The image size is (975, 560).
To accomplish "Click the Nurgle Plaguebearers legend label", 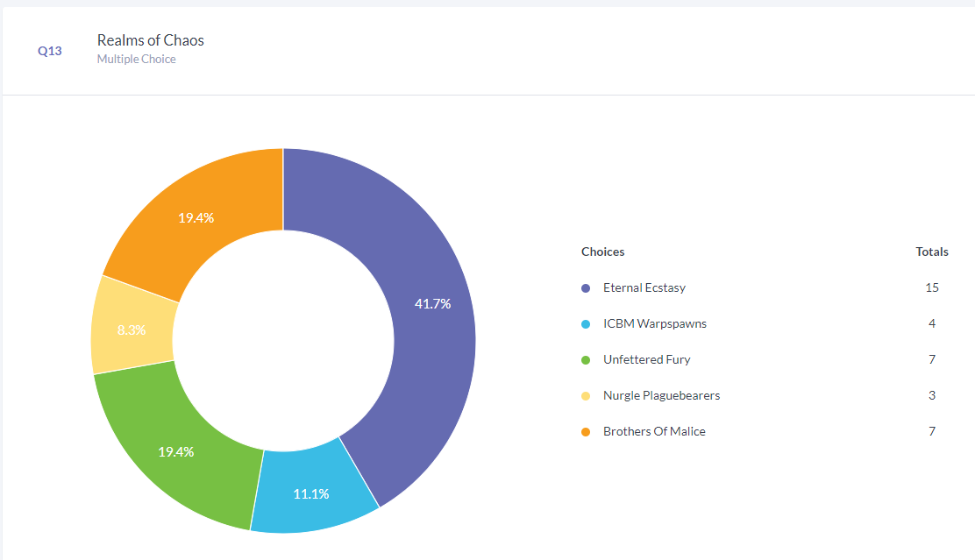I will [x=662, y=395].
